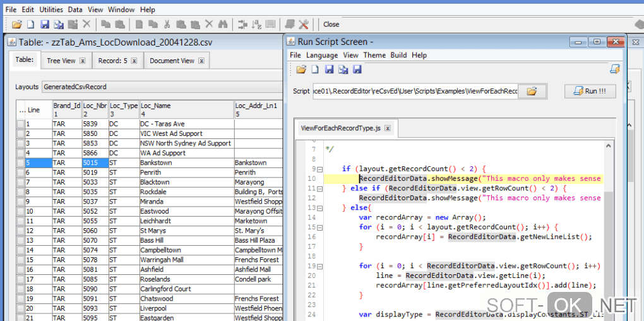Click the A-Z sort icon
This screenshot has width=644, height=321.
click(x=256, y=25)
